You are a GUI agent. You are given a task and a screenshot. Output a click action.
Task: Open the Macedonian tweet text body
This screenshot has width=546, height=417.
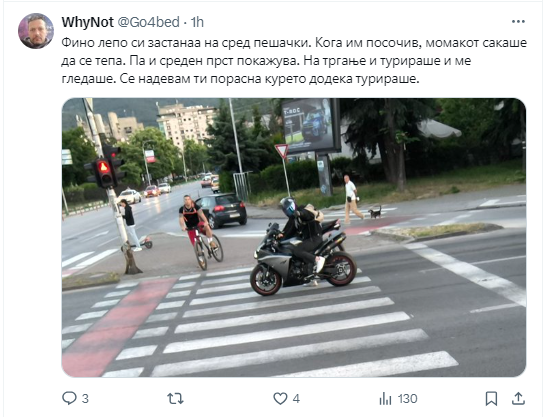[294, 61]
